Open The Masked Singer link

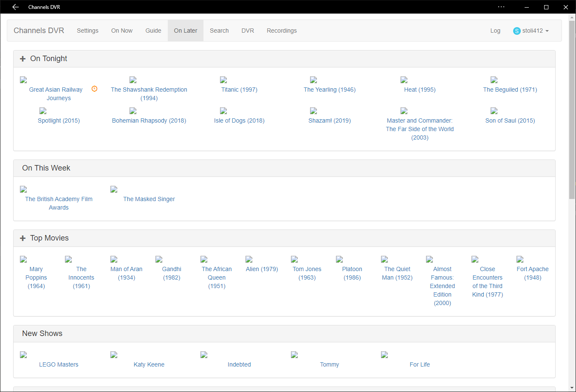(x=149, y=199)
